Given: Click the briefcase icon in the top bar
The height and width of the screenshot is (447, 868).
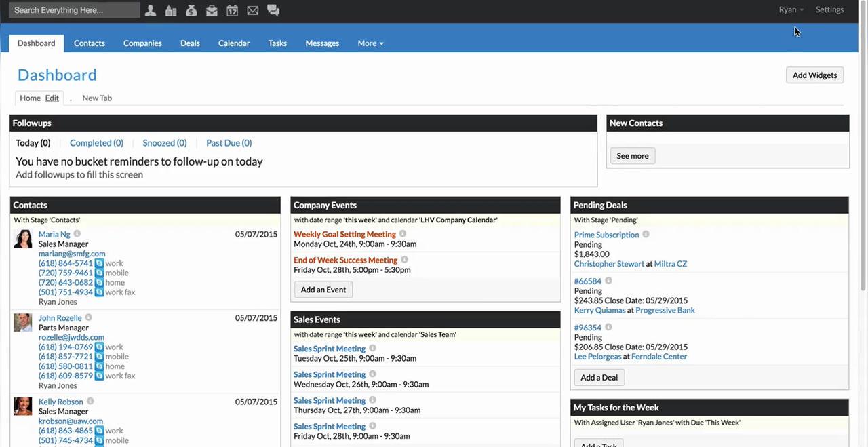Looking at the screenshot, I should point(212,10).
